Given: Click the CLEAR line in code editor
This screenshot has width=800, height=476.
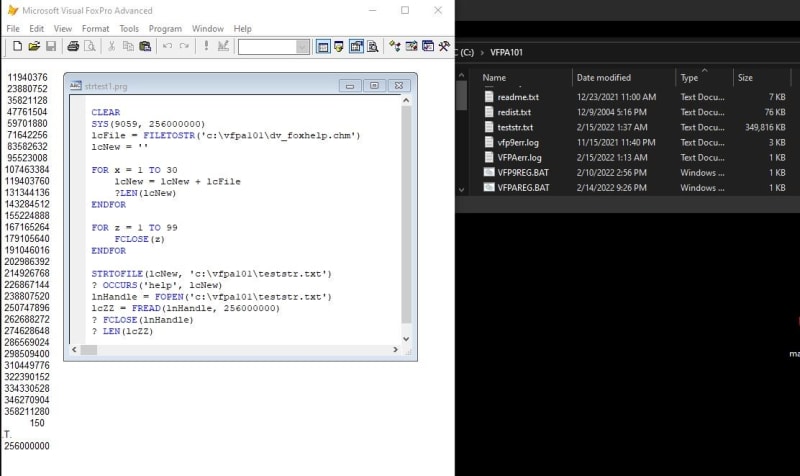Looking at the screenshot, I should tap(106, 112).
